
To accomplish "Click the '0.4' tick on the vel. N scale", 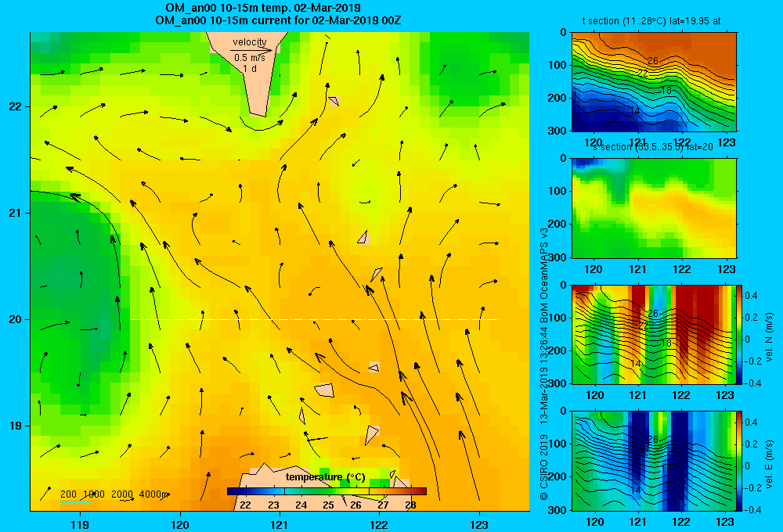I will pyautogui.click(x=751, y=296).
